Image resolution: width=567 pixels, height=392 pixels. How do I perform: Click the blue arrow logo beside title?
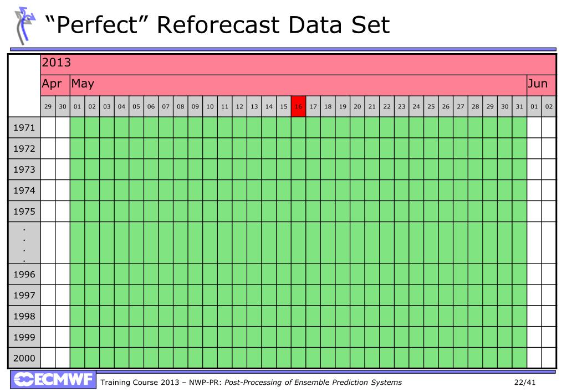25,25
